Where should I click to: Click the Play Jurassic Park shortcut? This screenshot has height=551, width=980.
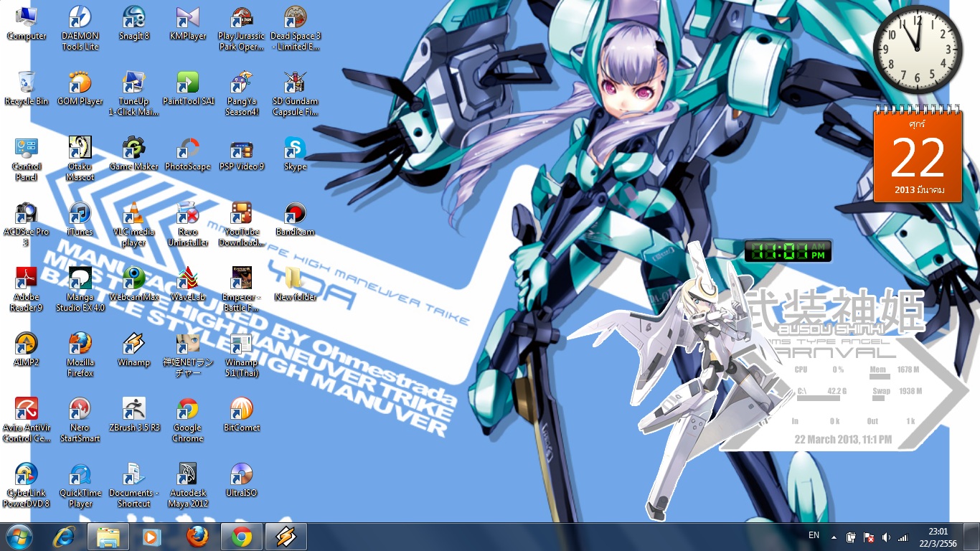[x=242, y=29]
